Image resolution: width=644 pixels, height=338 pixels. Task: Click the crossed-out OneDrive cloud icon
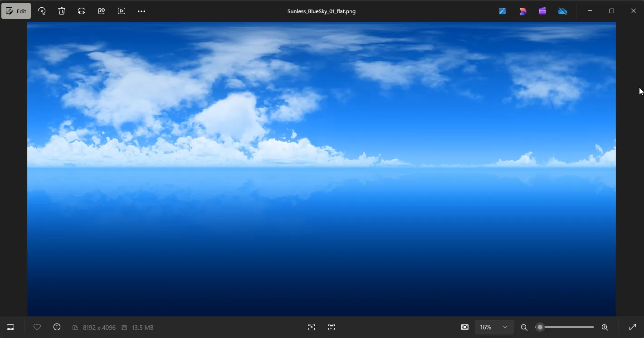pos(563,11)
